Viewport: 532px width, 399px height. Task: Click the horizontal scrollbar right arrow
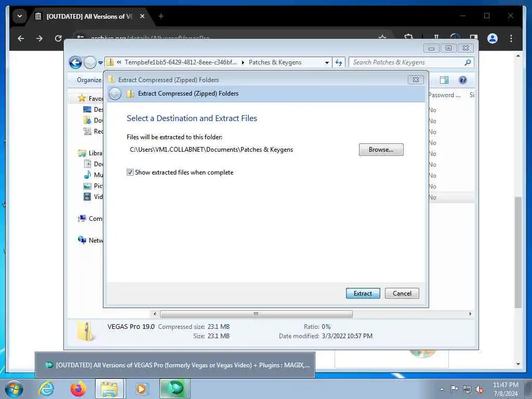click(470, 314)
